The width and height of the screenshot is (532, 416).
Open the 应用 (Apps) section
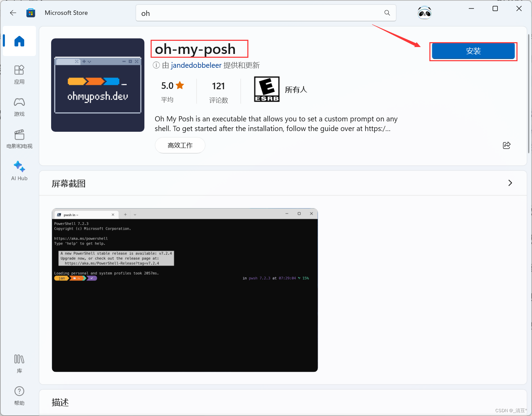tap(19, 74)
